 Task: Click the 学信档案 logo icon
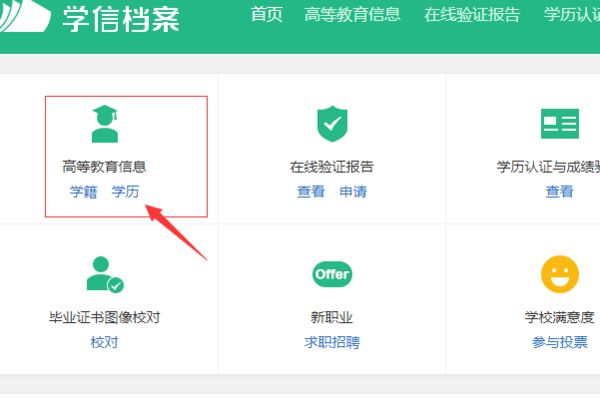tap(24, 16)
